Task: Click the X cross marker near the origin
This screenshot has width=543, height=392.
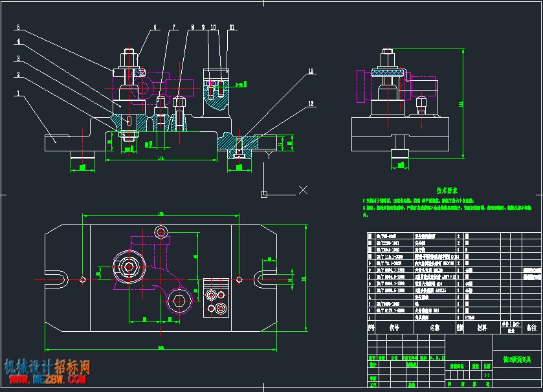Action: pos(303,190)
